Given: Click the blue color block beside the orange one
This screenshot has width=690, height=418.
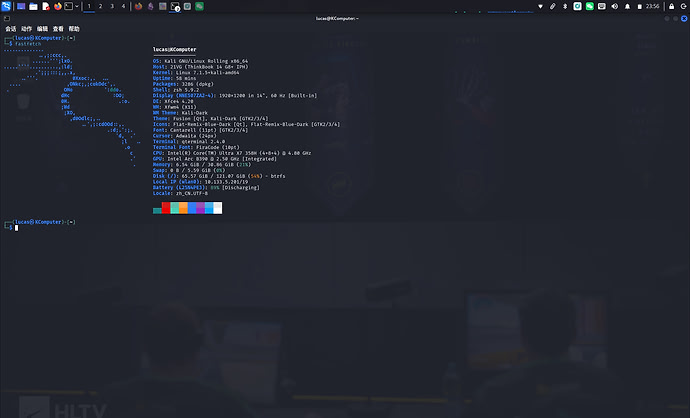Looking at the screenshot, I should pos(192,208).
